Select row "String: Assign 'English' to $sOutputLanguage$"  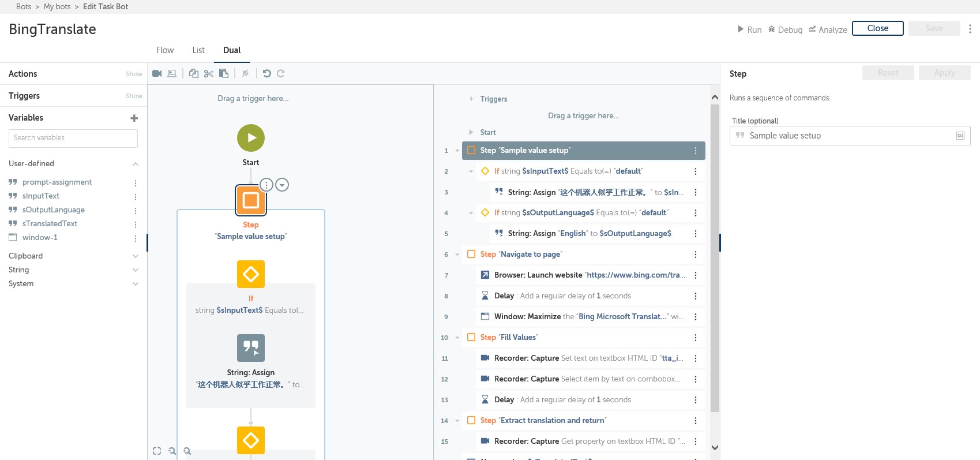(x=598, y=234)
